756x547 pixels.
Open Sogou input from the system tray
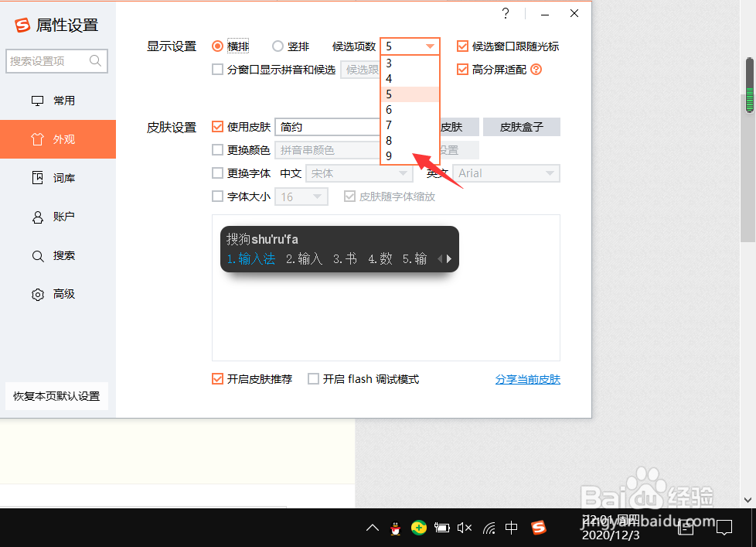(539, 527)
